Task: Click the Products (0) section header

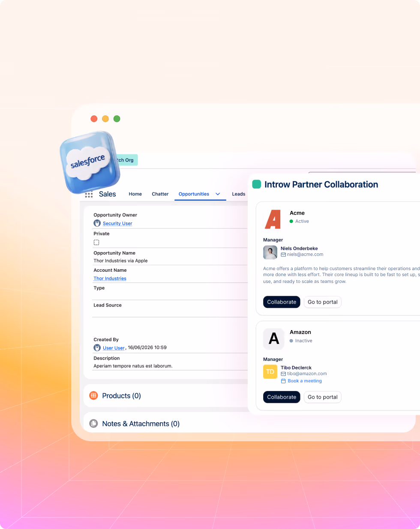Action: tap(121, 396)
